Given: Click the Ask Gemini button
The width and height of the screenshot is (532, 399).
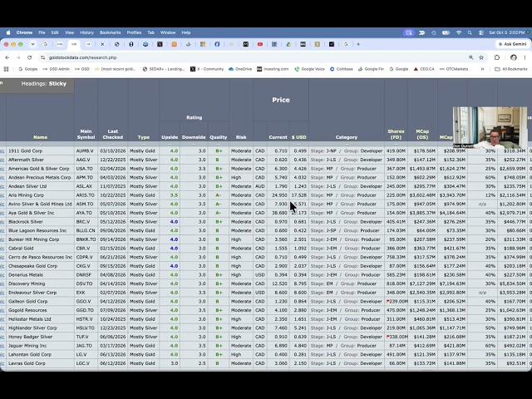Looking at the screenshot, I should pos(512,44).
